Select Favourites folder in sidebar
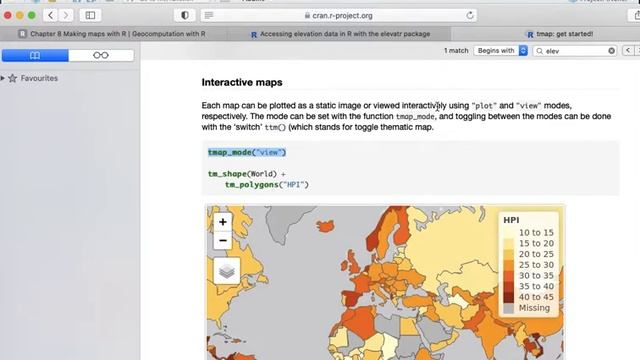Image resolution: width=640 pixels, height=360 pixels. [39, 78]
